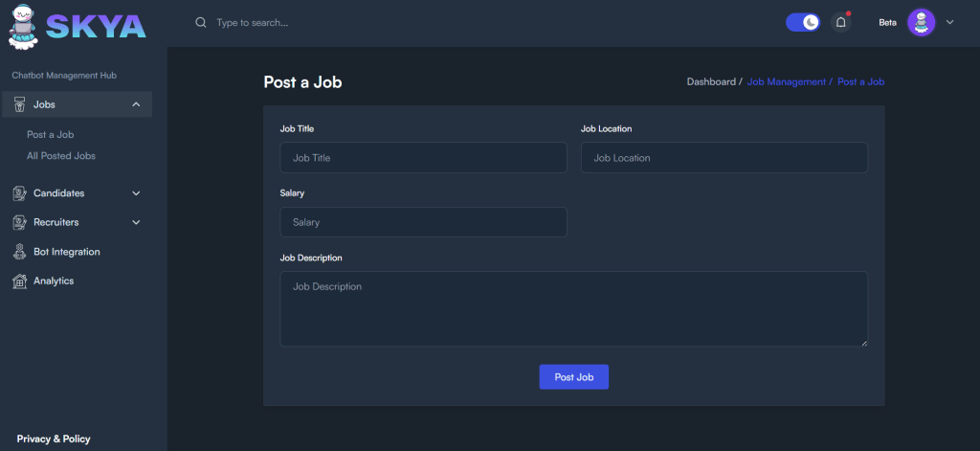Expand the Candidates menu chevron
Viewport: 980px width, 451px height.
pos(136,193)
